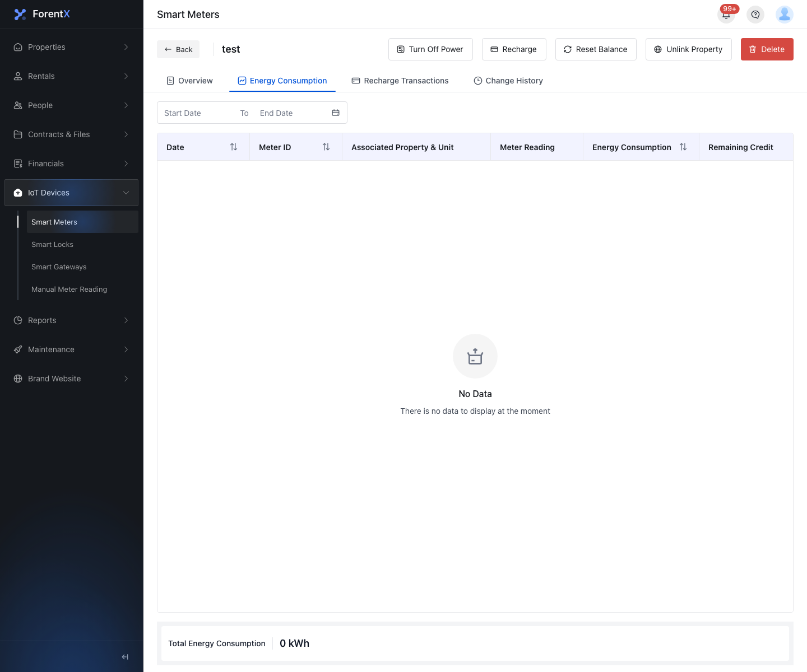
Task: Open the Overview tab
Action: click(x=189, y=81)
